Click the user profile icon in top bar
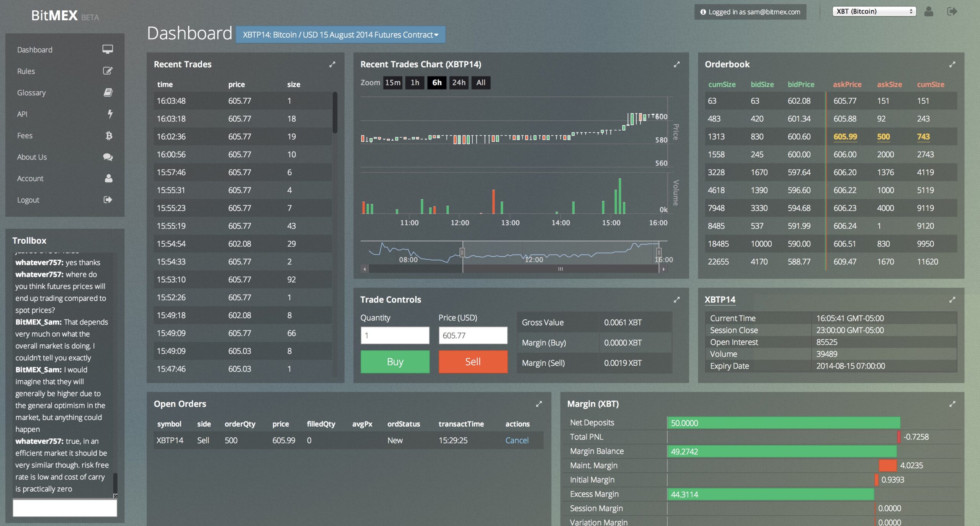Image resolution: width=980 pixels, height=526 pixels. (x=928, y=11)
